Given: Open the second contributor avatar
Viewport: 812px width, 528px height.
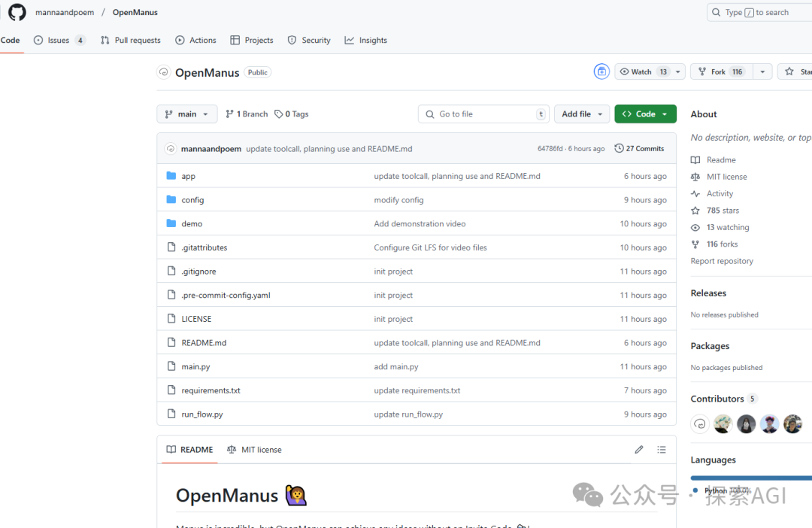Looking at the screenshot, I should pyautogui.click(x=723, y=424).
